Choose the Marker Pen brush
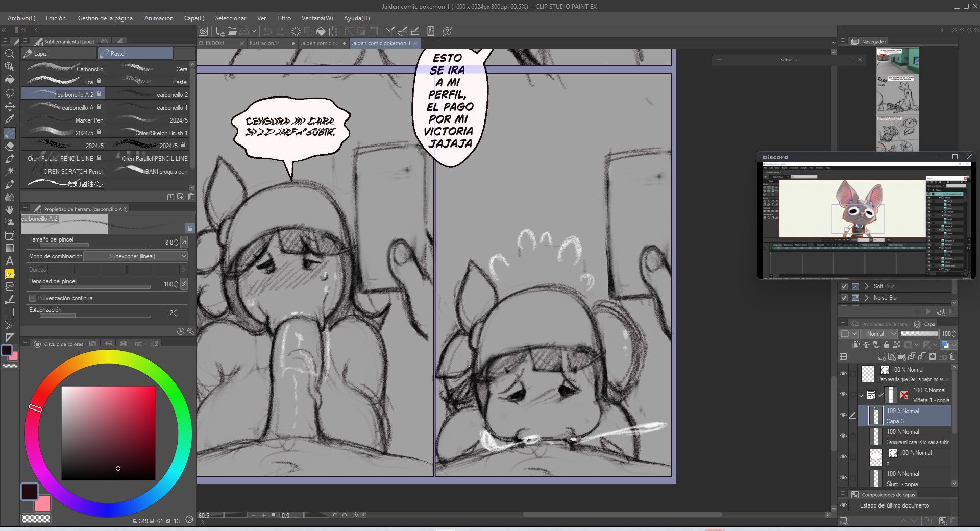 pyautogui.click(x=63, y=120)
